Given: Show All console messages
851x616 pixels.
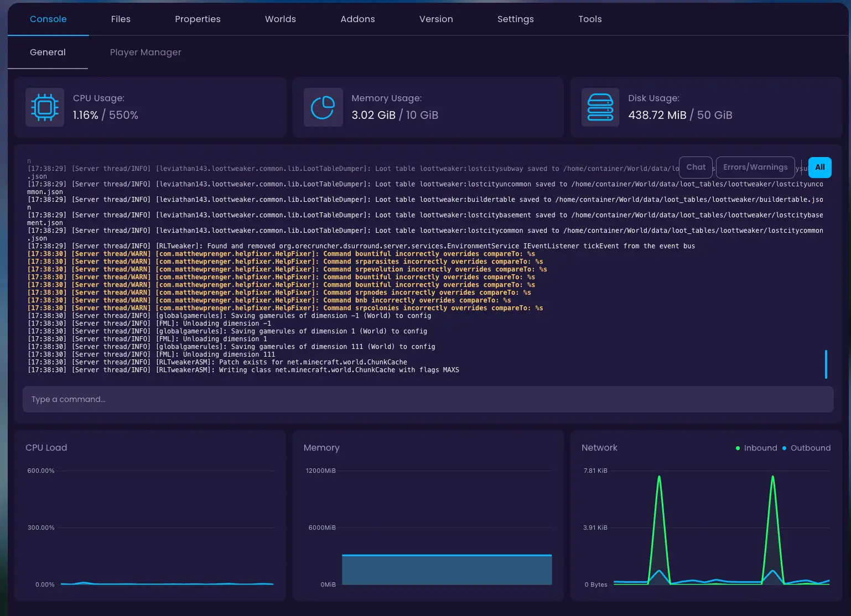Looking at the screenshot, I should pyautogui.click(x=820, y=167).
